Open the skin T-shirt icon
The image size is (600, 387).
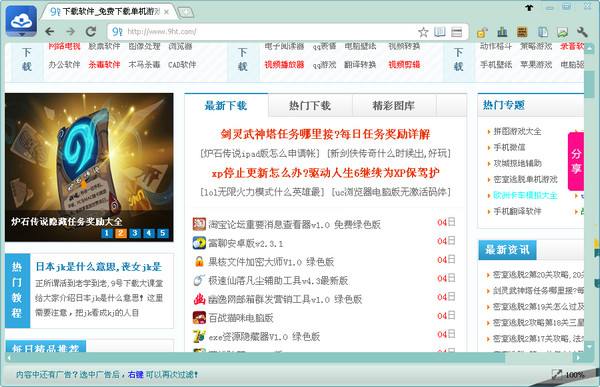tap(529, 7)
